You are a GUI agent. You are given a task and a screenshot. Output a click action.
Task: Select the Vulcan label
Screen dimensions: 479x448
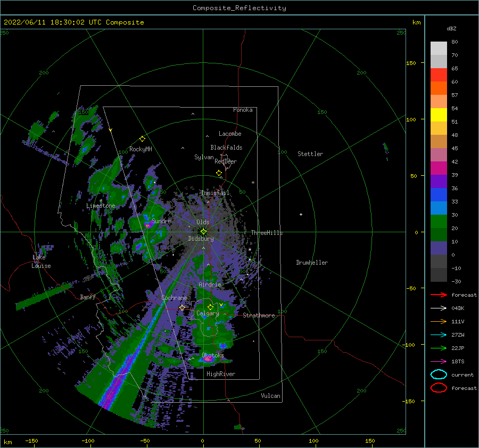[270, 396]
